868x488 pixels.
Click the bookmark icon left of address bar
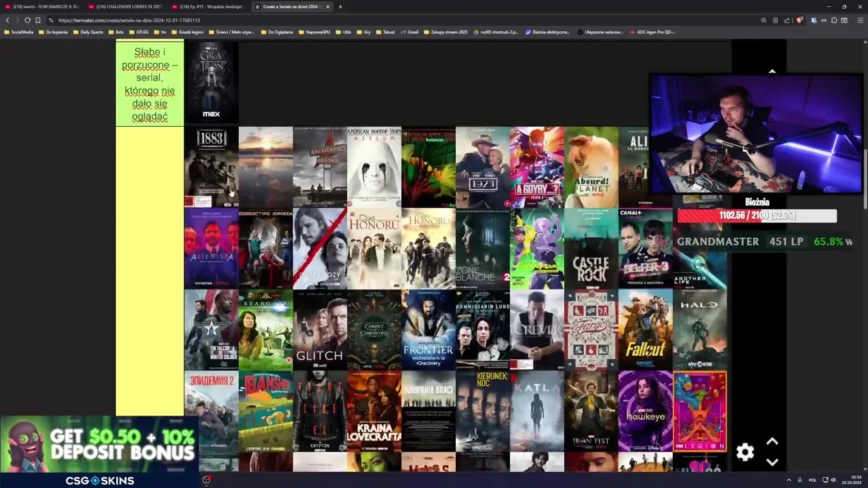pos(38,20)
